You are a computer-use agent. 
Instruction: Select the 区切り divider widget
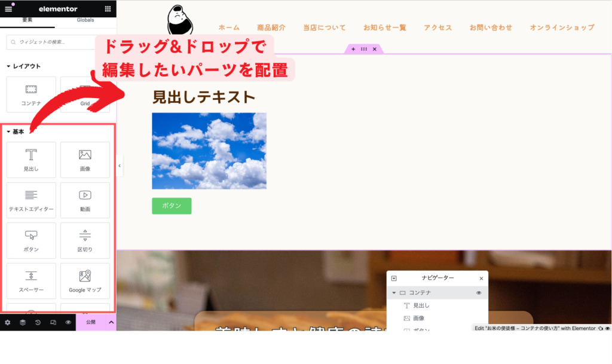point(85,241)
